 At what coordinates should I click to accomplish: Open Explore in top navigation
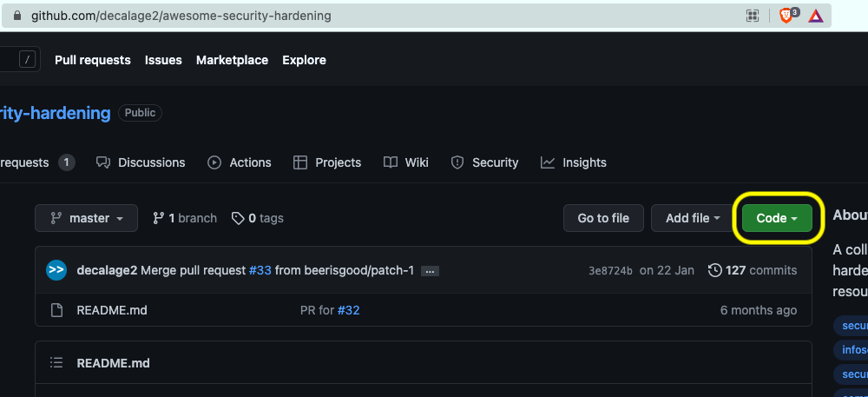click(x=304, y=60)
